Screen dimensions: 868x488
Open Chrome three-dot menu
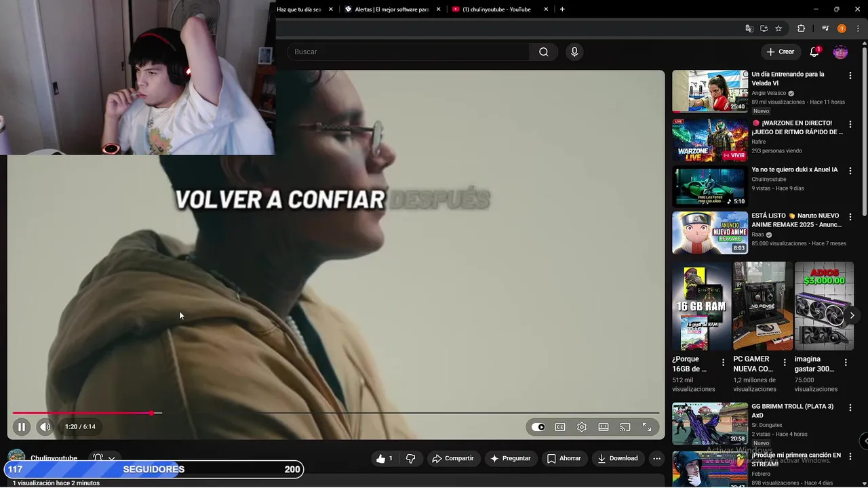[x=857, y=28]
